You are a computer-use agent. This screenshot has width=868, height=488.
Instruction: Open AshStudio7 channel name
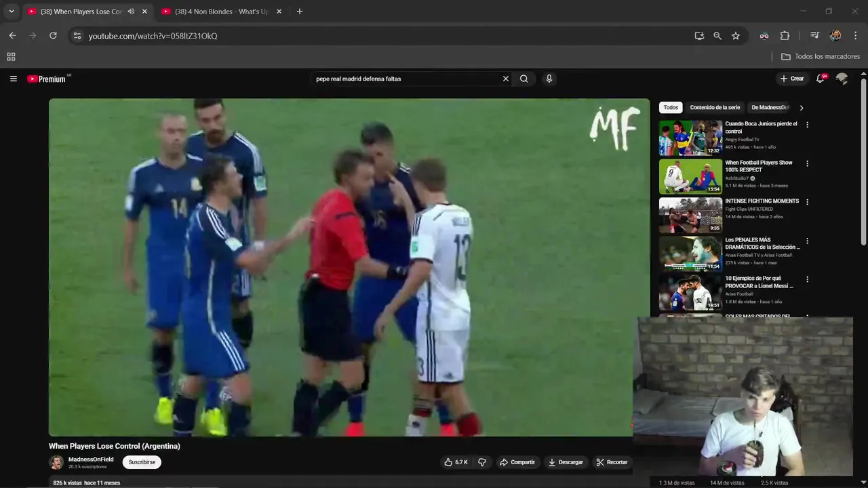point(737,178)
